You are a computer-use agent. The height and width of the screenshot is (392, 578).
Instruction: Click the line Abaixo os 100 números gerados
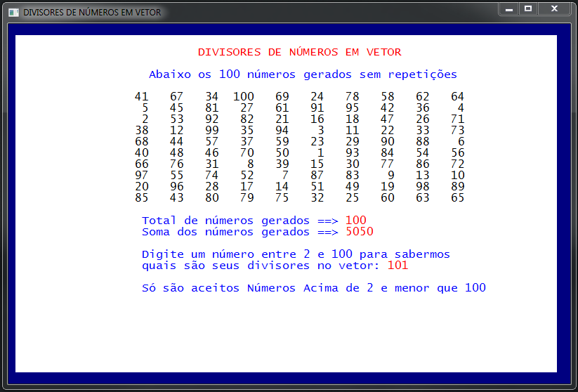coord(303,74)
